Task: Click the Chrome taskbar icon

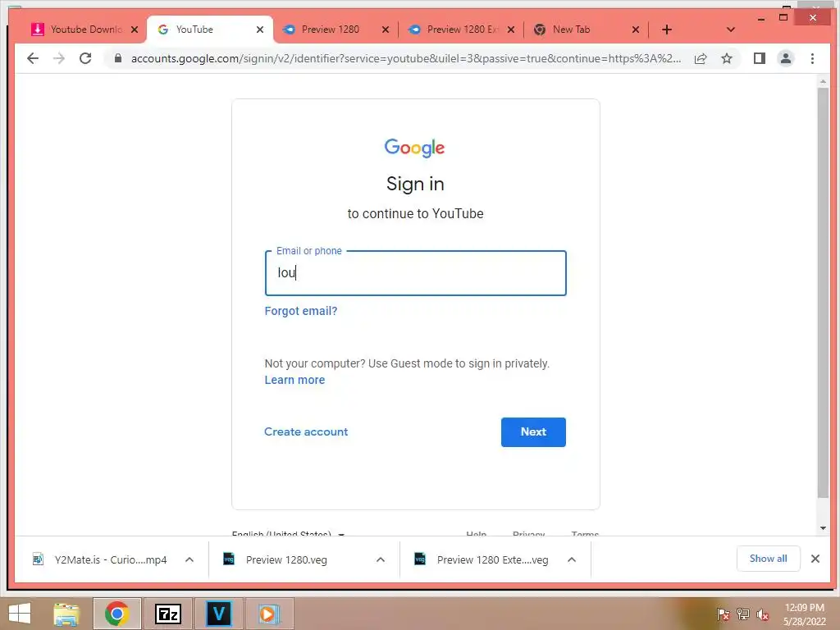Action: pyautogui.click(x=116, y=614)
